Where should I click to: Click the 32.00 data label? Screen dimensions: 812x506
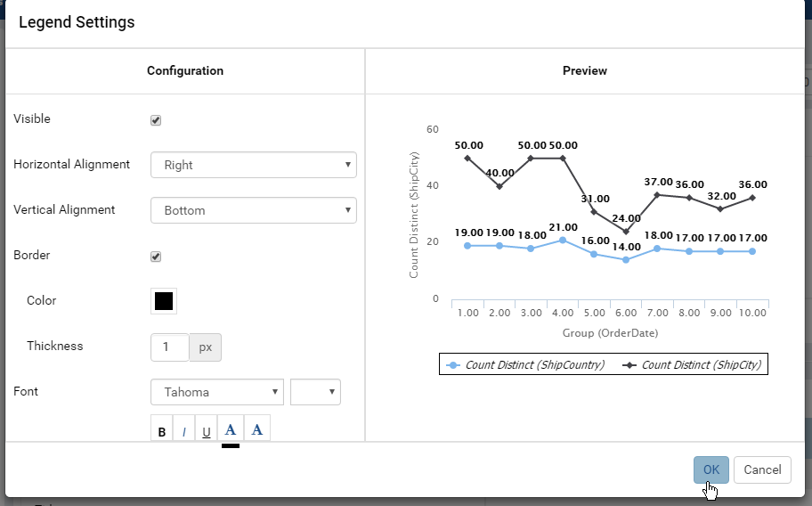[x=721, y=196]
